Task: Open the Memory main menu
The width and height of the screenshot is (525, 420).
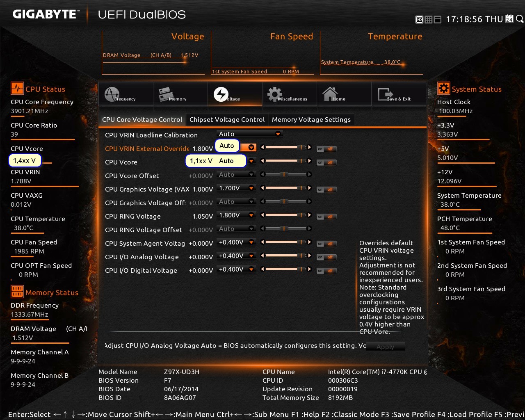Action: tap(180, 94)
